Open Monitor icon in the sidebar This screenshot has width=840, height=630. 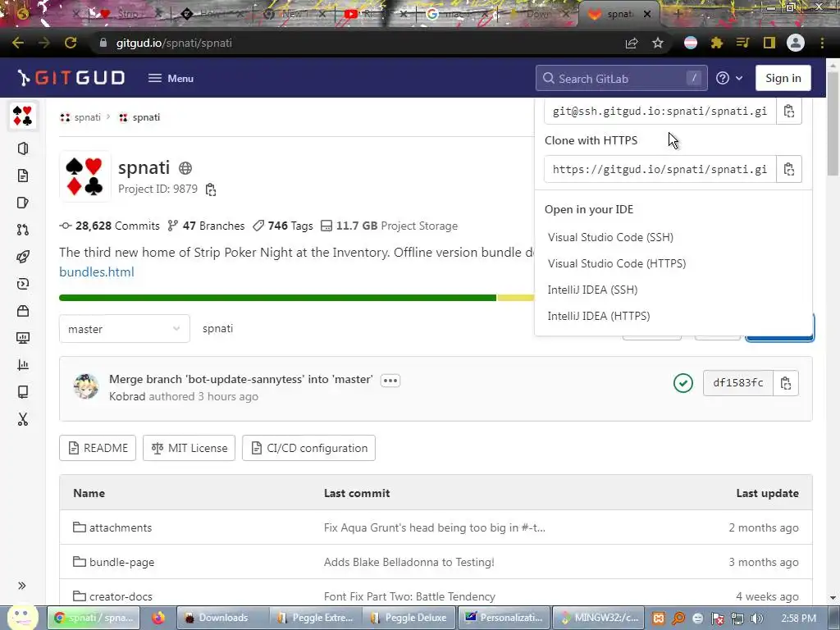click(x=22, y=338)
